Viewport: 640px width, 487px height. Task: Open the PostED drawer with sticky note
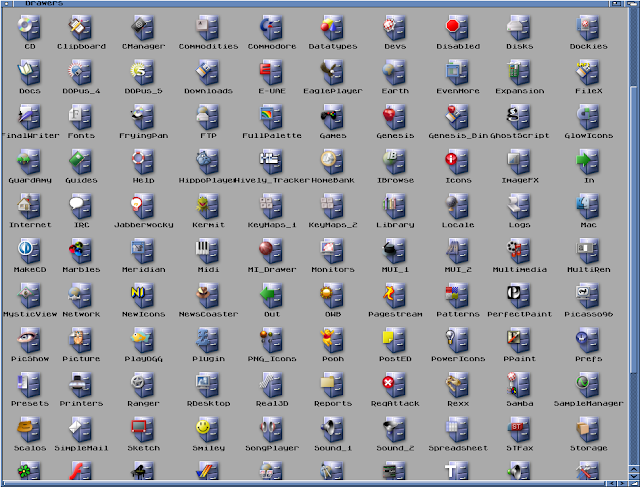pyautogui.click(x=395, y=340)
